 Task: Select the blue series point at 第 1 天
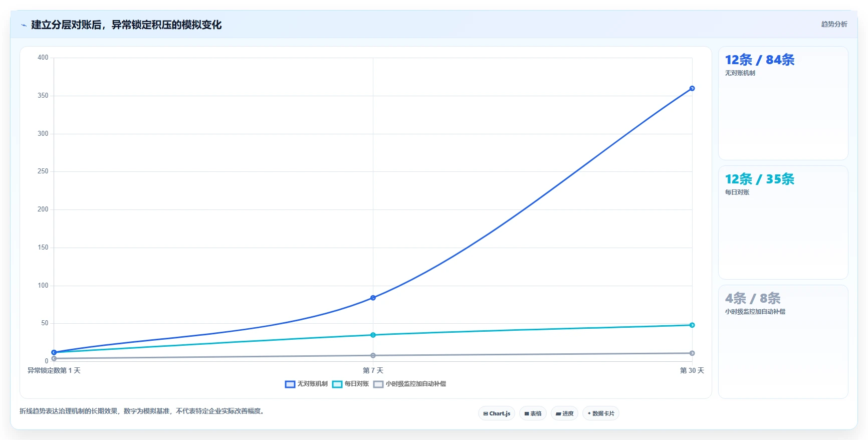[54, 352]
